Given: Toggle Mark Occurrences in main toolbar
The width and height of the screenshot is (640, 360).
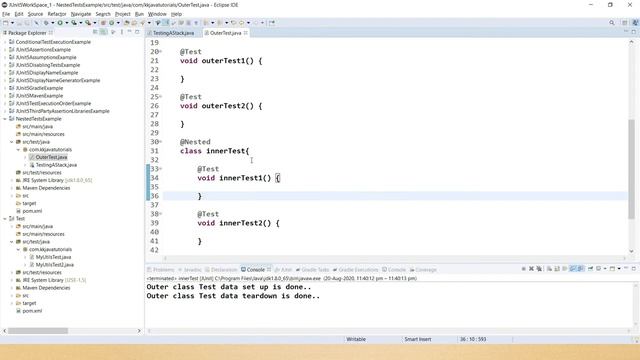Looking at the screenshot, I should tap(165, 23).
